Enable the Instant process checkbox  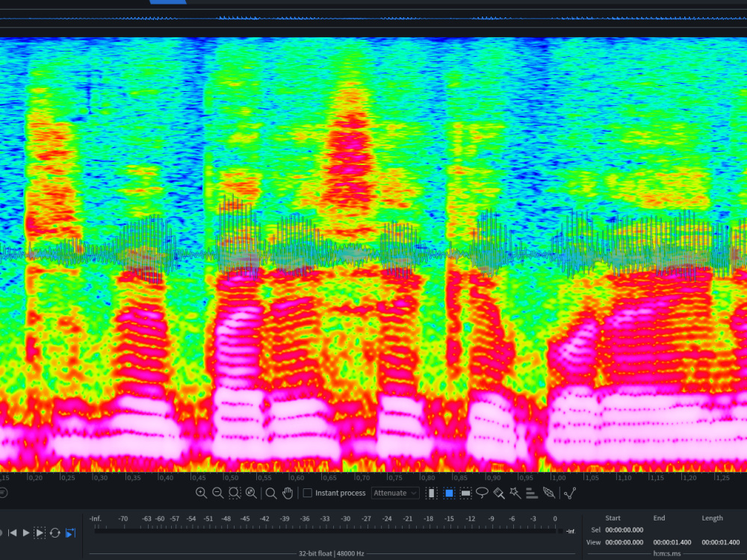pyautogui.click(x=308, y=493)
